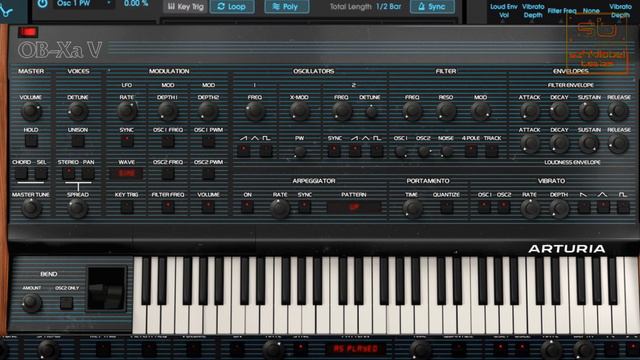
Task: Click the LFO Rate knob
Action: click(x=127, y=111)
